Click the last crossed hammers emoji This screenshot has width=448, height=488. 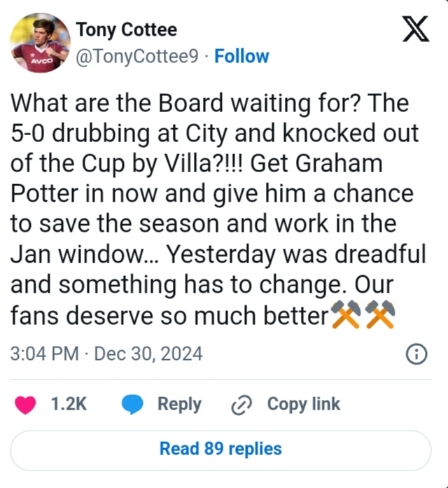(380, 316)
